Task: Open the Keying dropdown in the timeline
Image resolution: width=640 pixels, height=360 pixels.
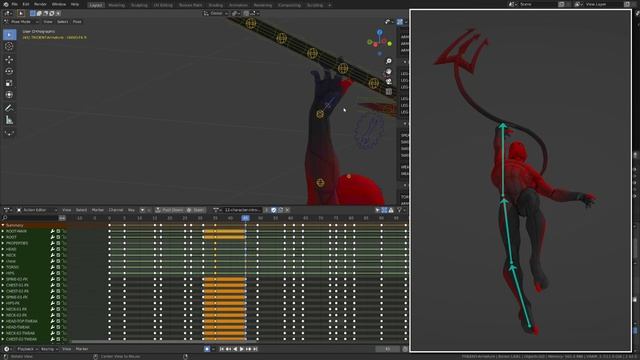Action: click(49, 349)
